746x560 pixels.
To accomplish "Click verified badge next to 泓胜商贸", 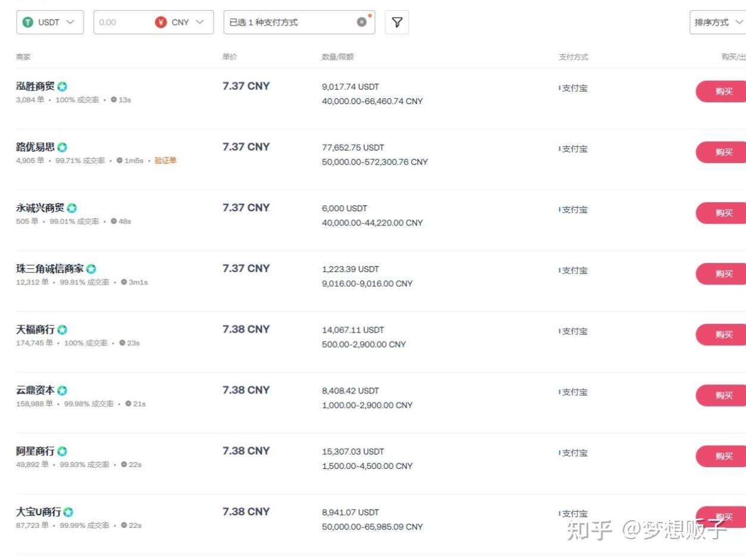I will pyautogui.click(x=62, y=87).
